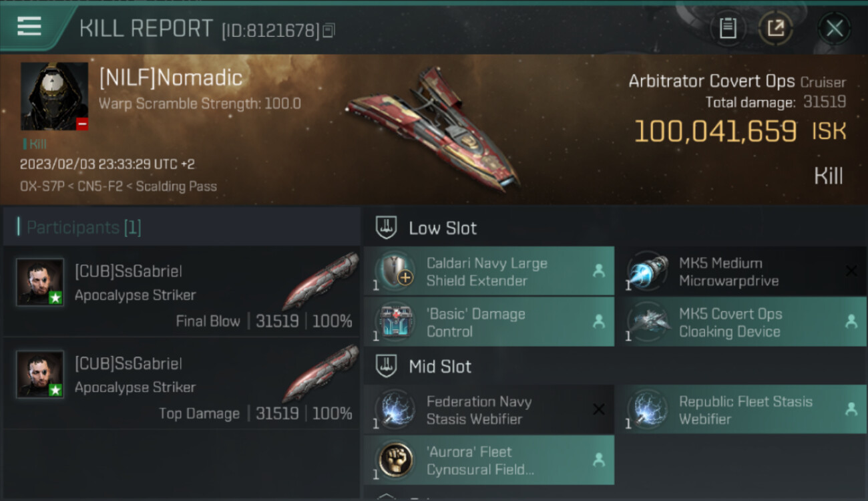The image size is (868, 501).
Task: Close the kill report window
Action: pyautogui.click(x=834, y=29)
